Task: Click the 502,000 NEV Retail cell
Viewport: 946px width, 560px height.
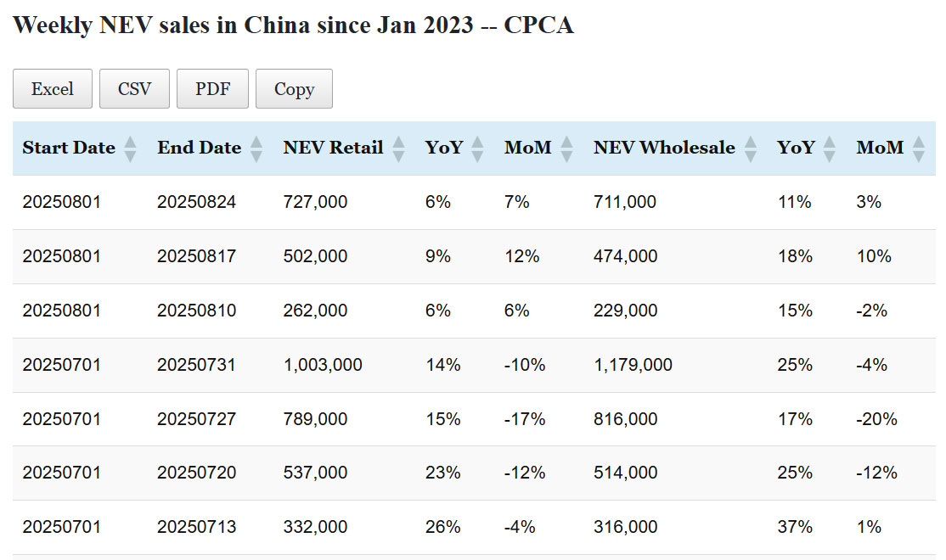Action: point(315,256)
